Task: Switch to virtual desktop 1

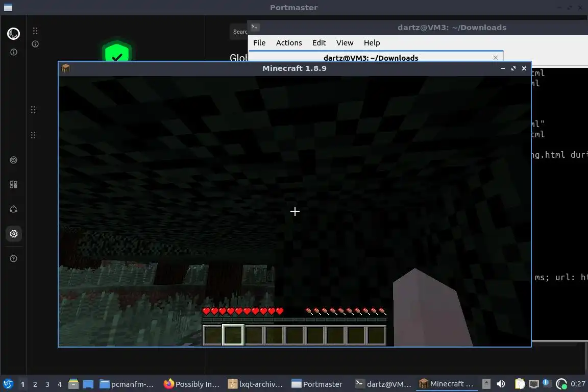Action: pos(22,384)
